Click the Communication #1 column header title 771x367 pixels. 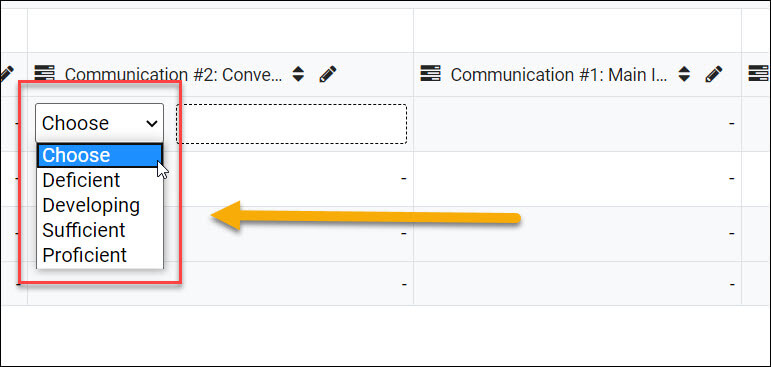[x=559, y=75]
